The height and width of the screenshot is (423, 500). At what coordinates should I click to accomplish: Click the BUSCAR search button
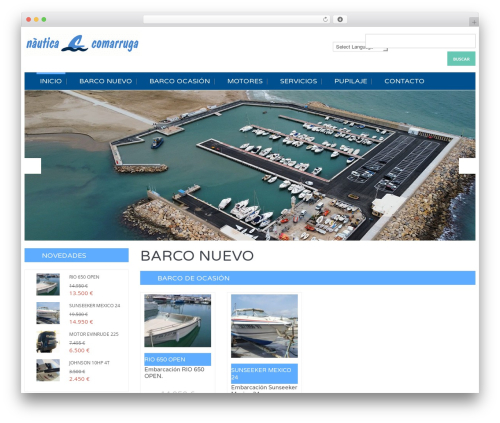[461, 59]
